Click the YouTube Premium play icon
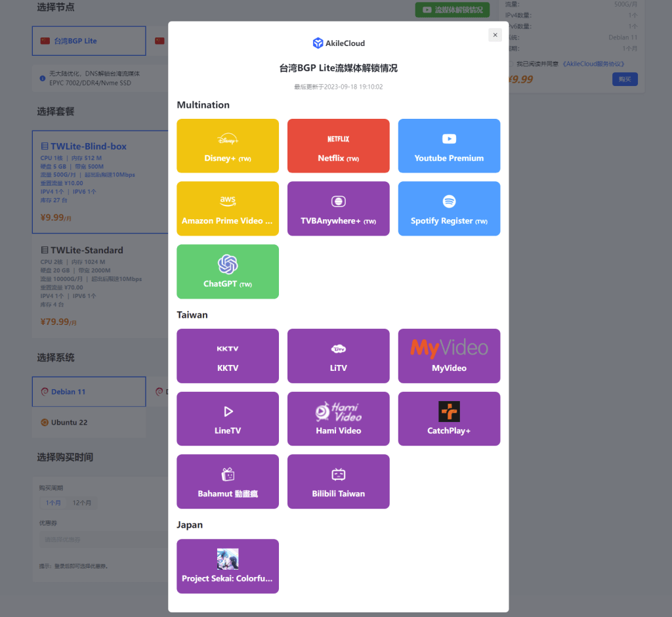The width and height of the screenshot is (672, 617). click(x=449, y=138)
